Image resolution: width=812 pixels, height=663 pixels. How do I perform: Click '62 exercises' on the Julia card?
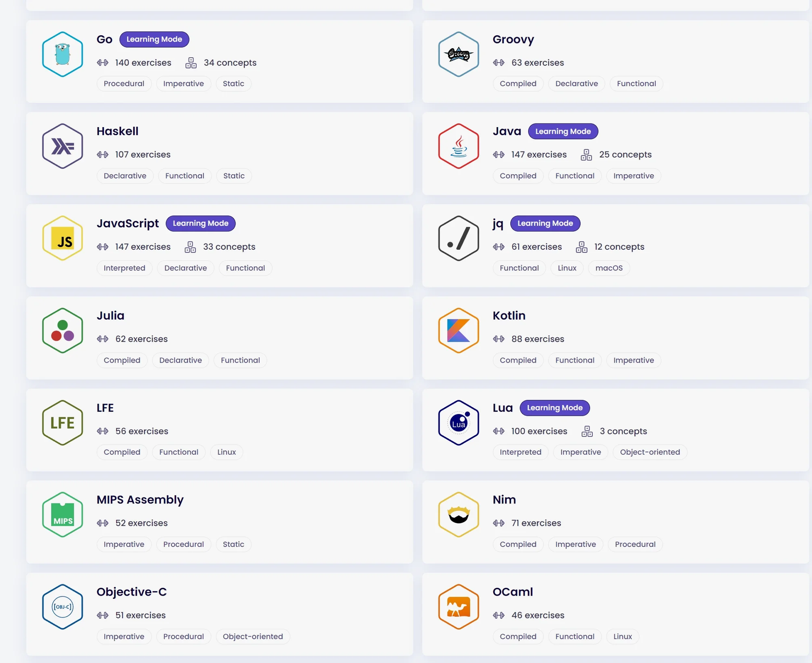pos(141,339)
